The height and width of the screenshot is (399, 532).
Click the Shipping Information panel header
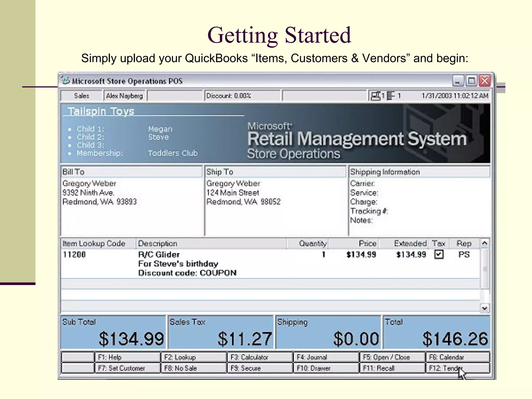[x=419, y=172]
